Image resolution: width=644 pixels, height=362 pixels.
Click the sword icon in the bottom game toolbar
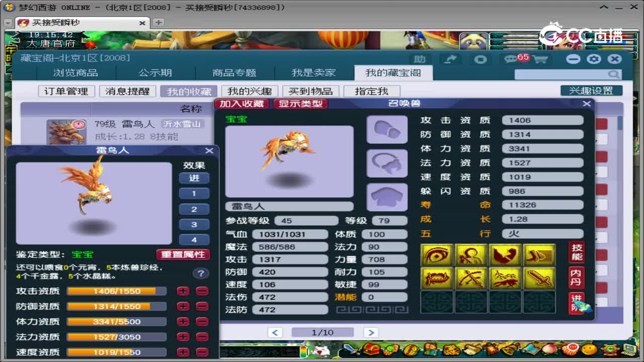[x=351, y=349]
